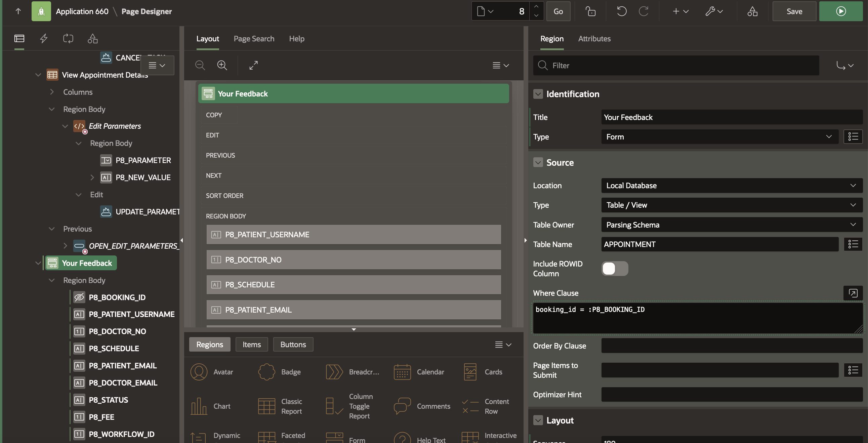
Task: Expand layout to full screen
Action: (x=253, y=65)
